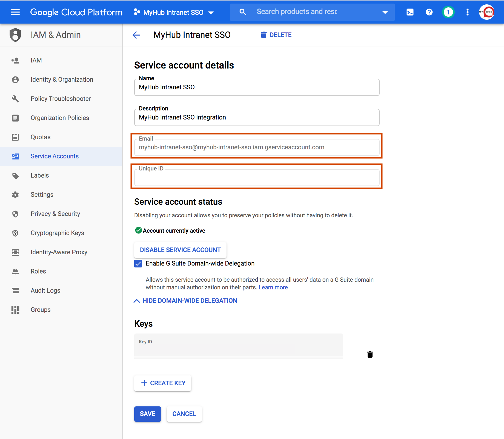Image resolution: width=504 pixels, height=439 pixels.
Task: Click the search magnifier in top bar
Action: click(243, 12)
